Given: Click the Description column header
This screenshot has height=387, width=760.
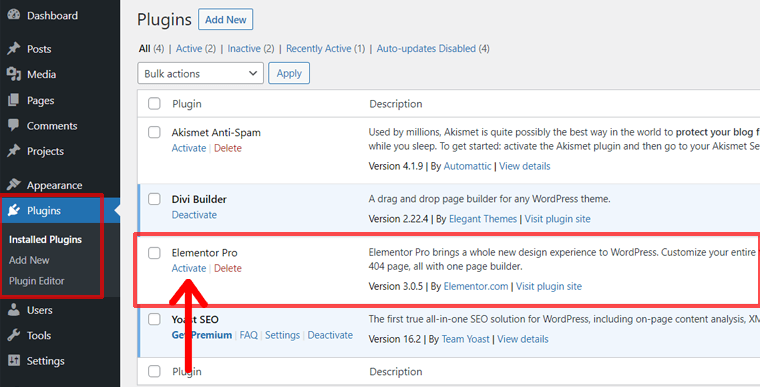Looking at the screenshot, I should coord(396,104).
